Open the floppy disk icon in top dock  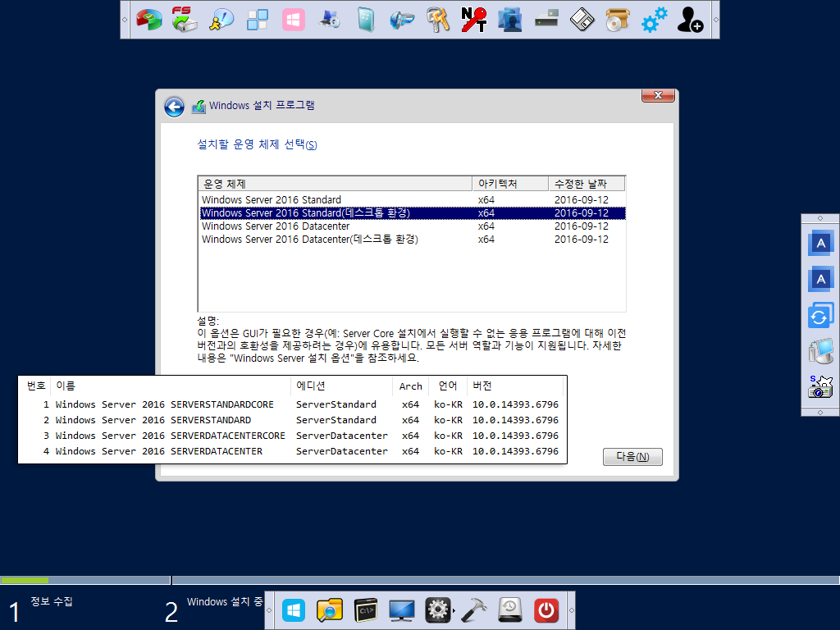coord(582,21)
